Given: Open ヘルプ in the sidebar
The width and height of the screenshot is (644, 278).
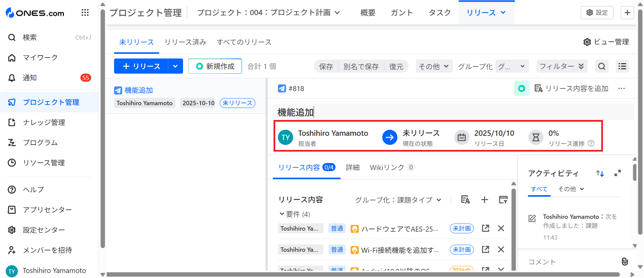Looking at the screenshot, I should click(49, 190).
